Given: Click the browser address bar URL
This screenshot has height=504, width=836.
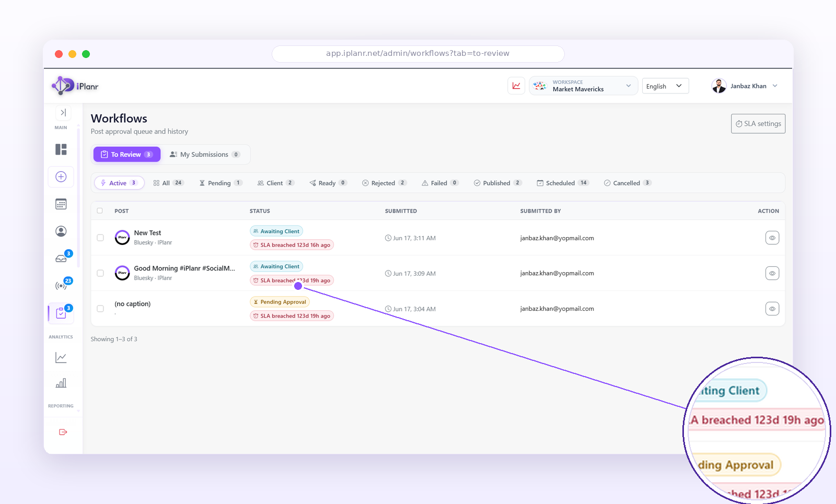Looking at the screenshot, I should click(418, 53).
